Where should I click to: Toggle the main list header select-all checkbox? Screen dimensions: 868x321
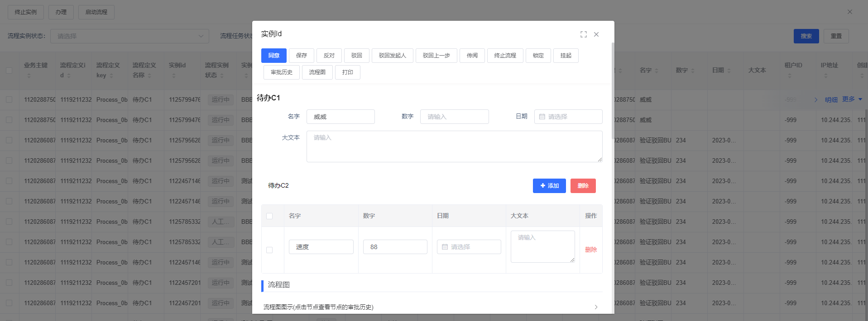point(9,71)
